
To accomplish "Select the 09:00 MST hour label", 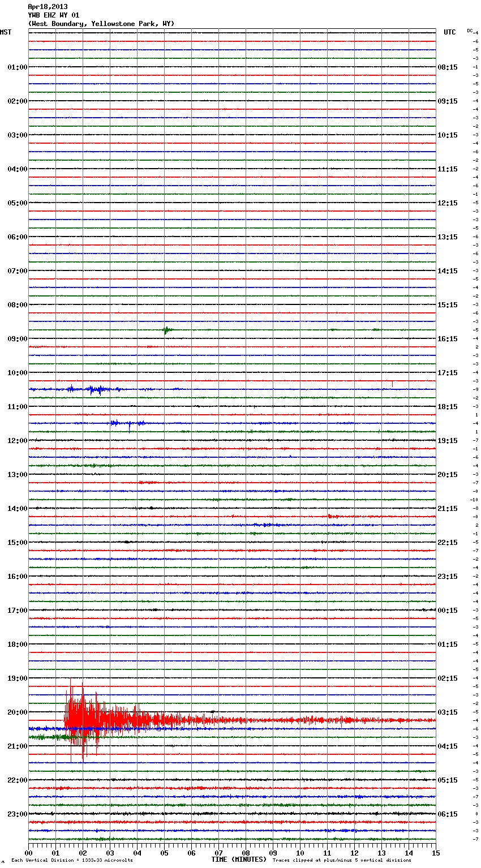I will point(18,339).
